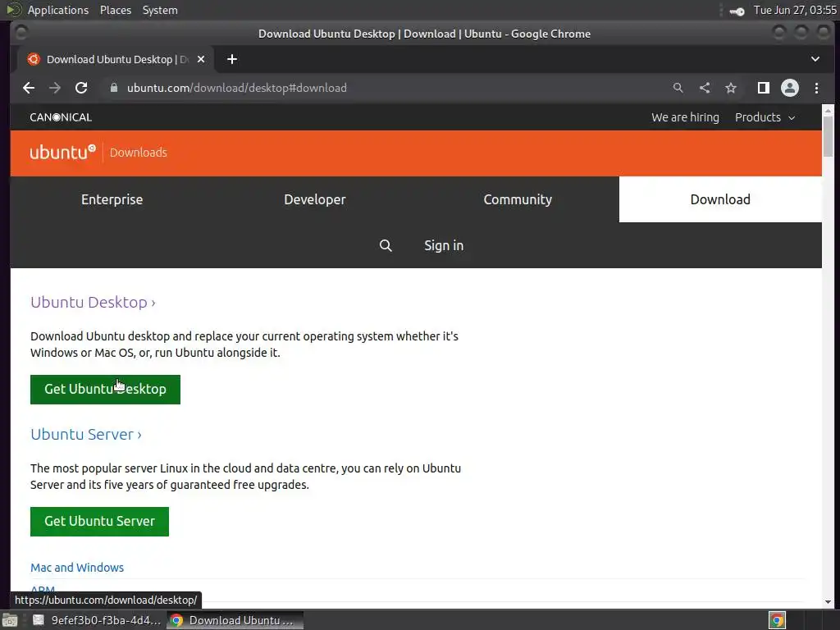
Task: Click the browser forward arrow
Action: point(55,88)
